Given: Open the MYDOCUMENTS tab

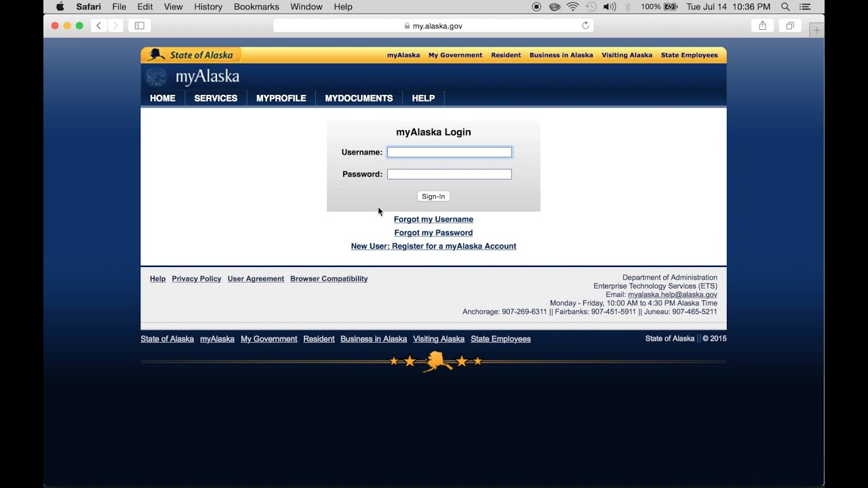Looking at the screenshot, I should pyautogui.click(x=359, y=98).
